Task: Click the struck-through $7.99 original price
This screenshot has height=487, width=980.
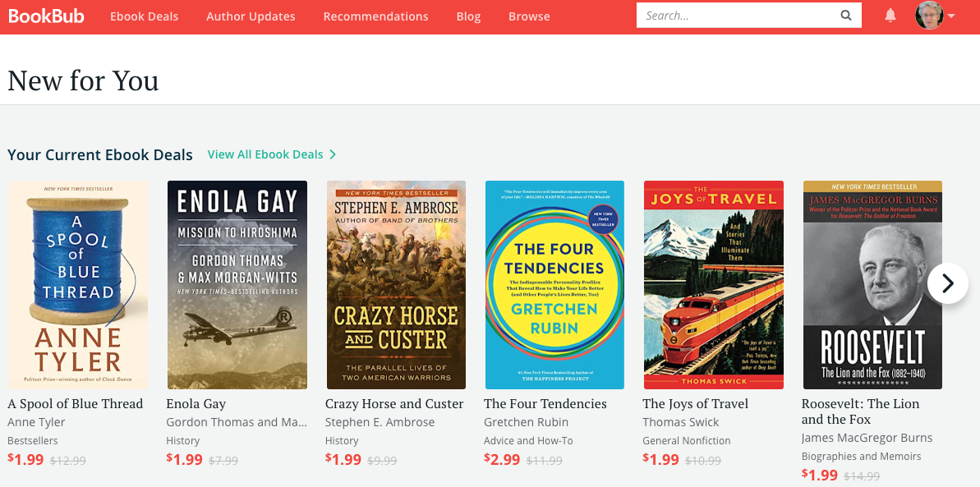Action: pyautogui.click(x=223, y=461)
